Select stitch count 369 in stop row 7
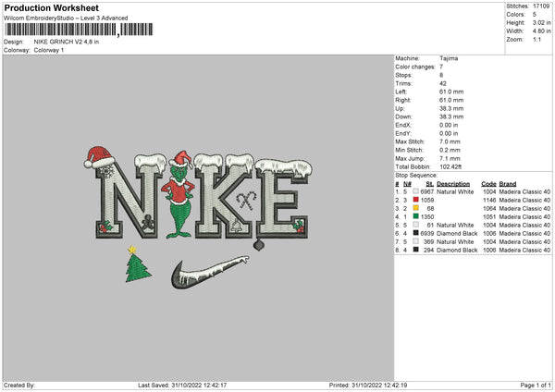Screen dimensions: 555x392 point(428,241)
